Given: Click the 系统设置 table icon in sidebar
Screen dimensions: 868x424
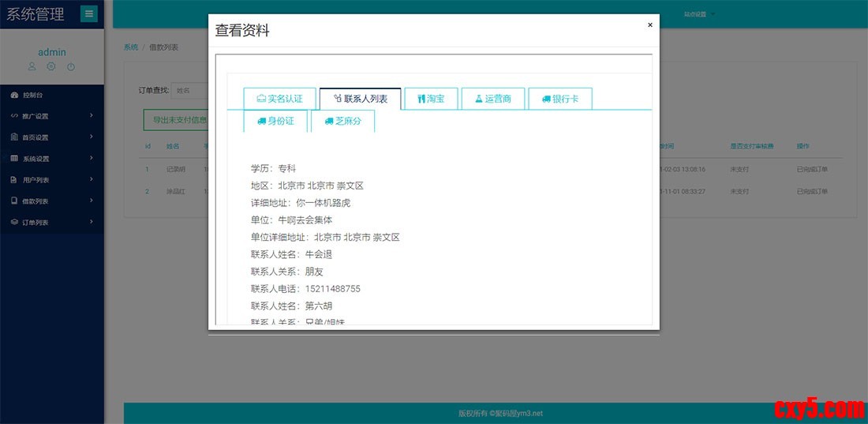Looking at the screenshot, I should [x=14, y=159].
